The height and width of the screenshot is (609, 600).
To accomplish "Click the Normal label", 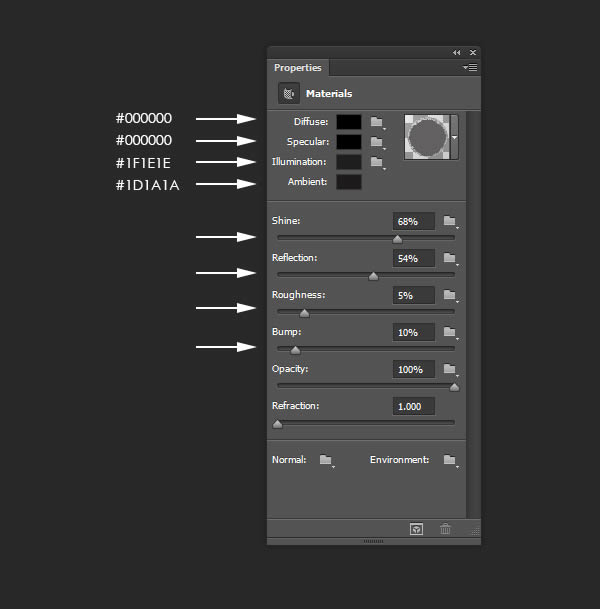I will pos(289,460).
